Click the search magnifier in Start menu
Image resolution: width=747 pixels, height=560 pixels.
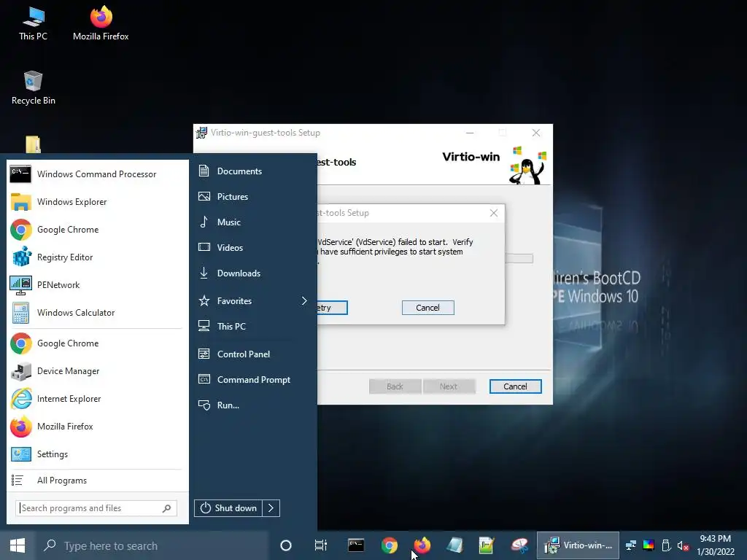tap(167, 508)
